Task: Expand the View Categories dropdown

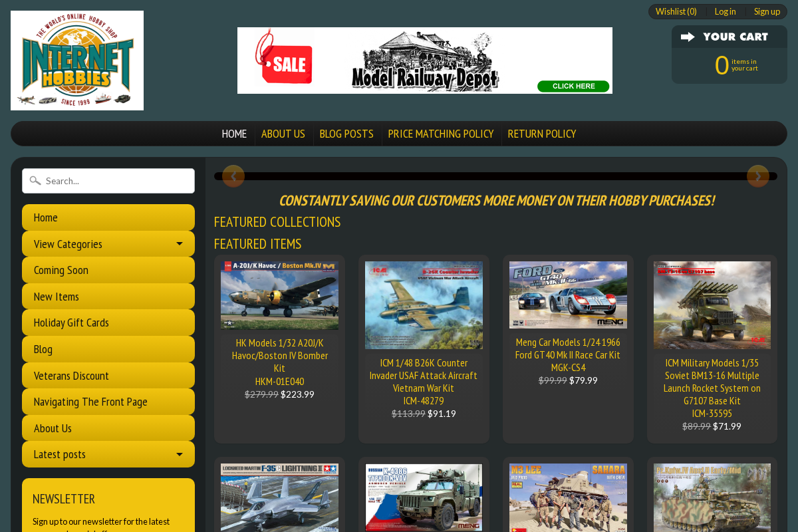Action: click(180, 243)
